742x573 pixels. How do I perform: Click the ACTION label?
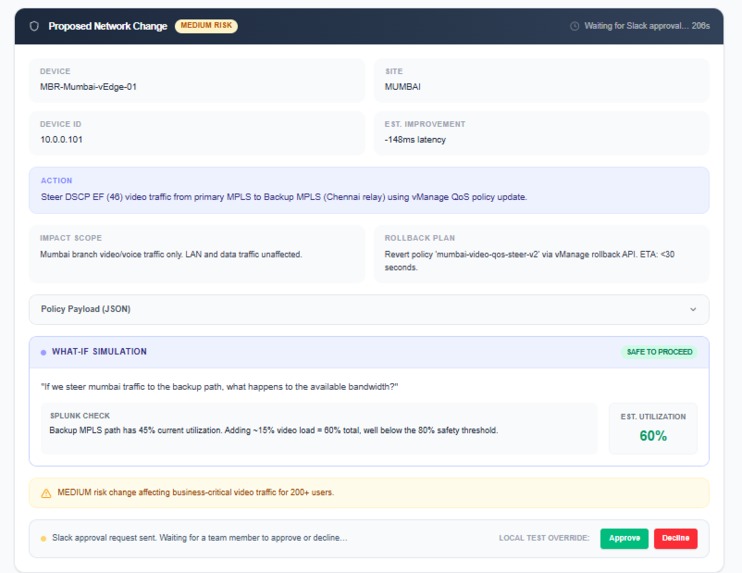point(56,181)
